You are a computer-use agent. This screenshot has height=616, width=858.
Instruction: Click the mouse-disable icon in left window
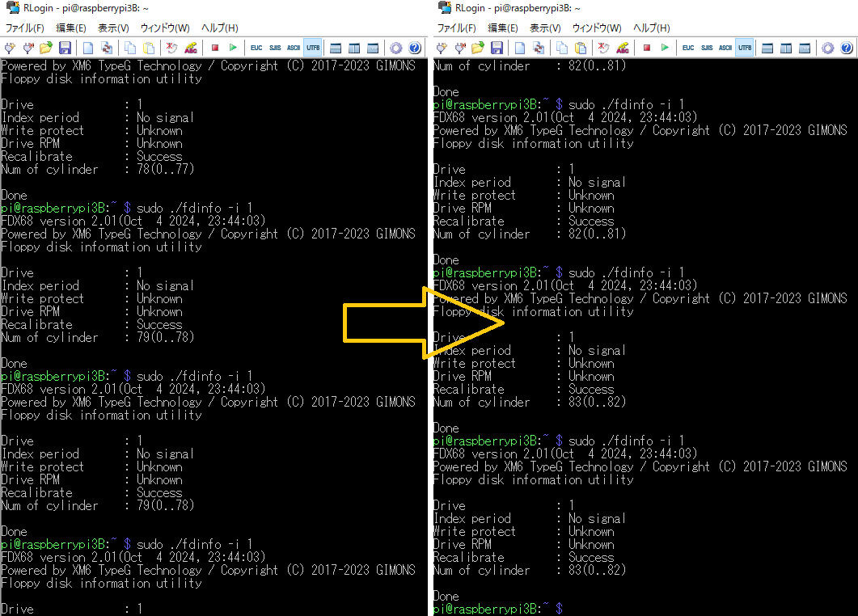coord(171,48)
